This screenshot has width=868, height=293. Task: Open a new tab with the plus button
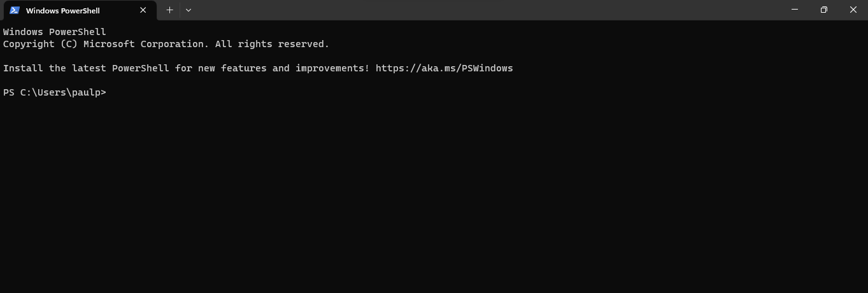coord(169,10)
